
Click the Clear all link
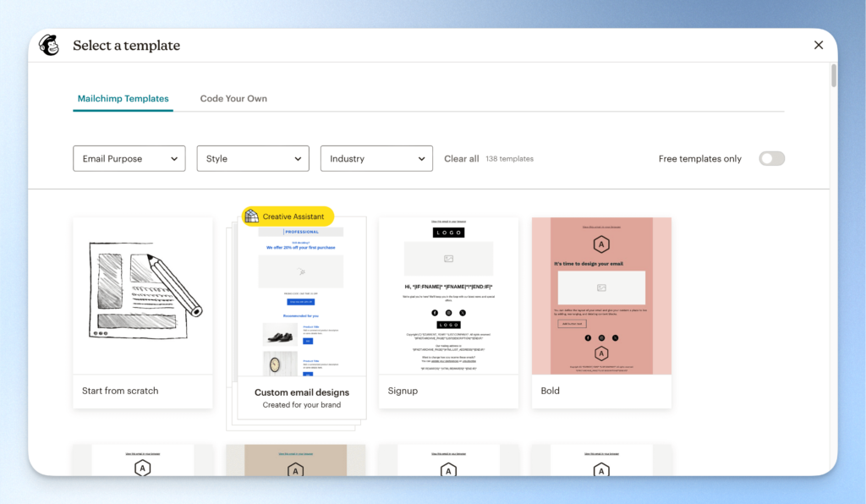(461, 158)
